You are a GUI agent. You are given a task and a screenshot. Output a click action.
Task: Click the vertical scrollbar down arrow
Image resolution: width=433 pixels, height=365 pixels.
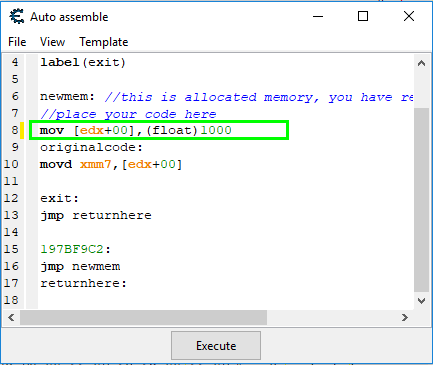click(x=421, y=301)
